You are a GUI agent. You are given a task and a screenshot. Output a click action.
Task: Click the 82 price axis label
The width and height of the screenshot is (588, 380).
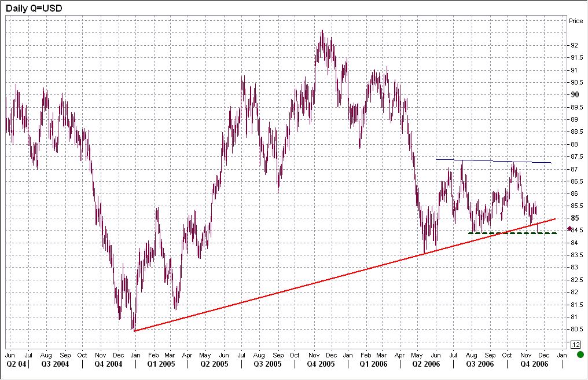click(574, 292)
